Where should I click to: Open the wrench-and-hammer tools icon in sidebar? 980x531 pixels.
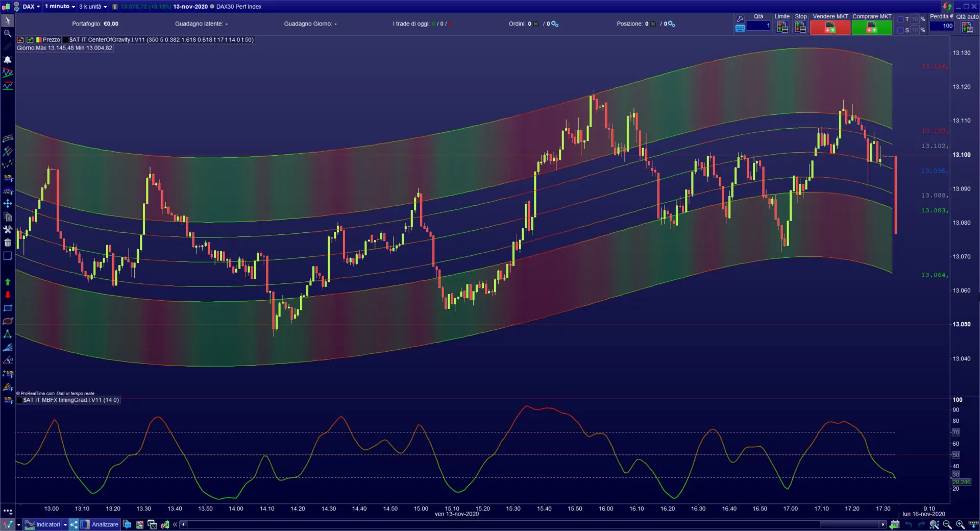(8, 229)
